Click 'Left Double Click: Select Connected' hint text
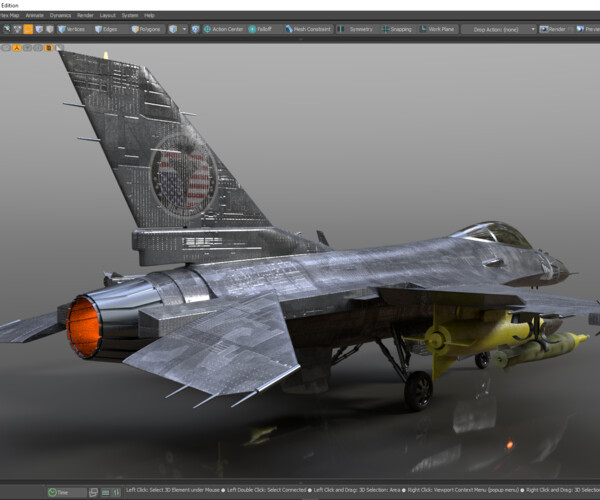 267,490
